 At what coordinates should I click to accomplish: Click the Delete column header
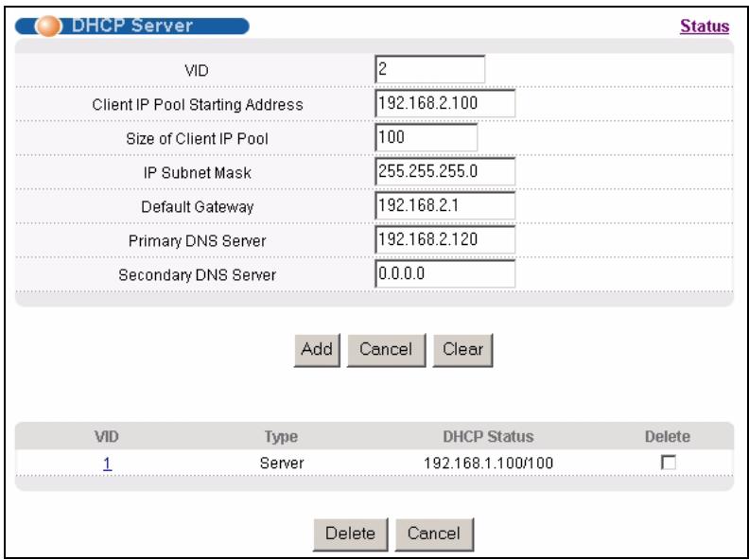[668, 436]
